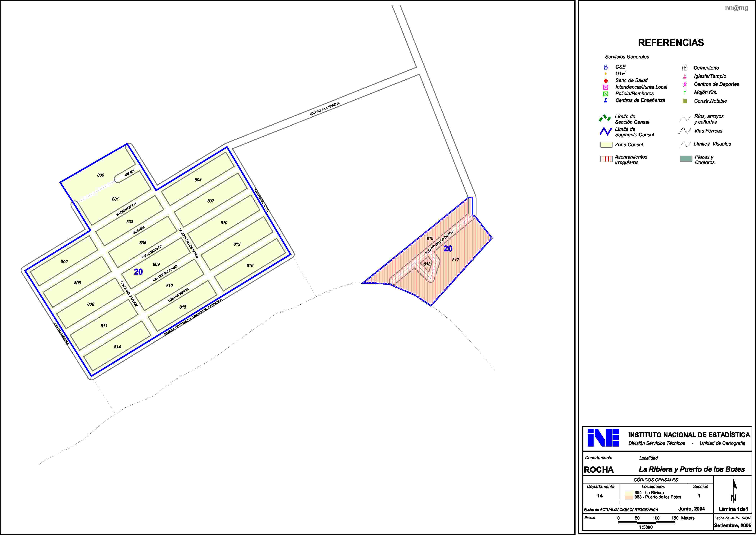Click the Centros de Deportes runner symbol
The image size is (756, 535).
point(685,84)
